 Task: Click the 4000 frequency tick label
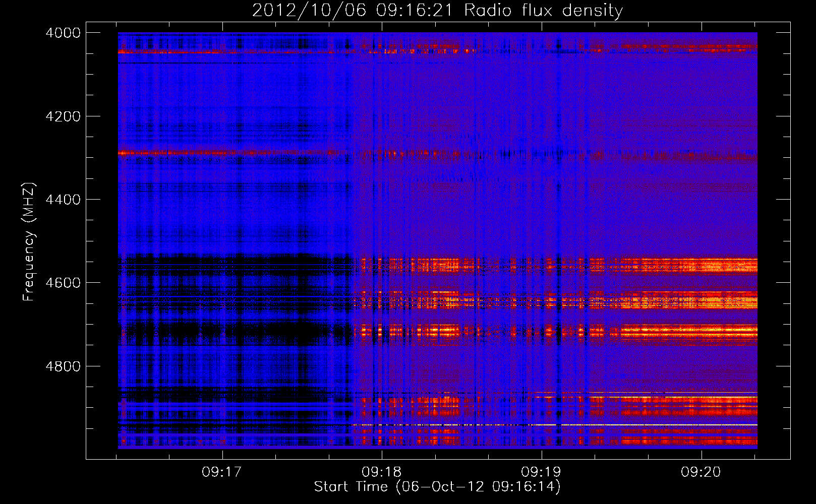point(63,33)
